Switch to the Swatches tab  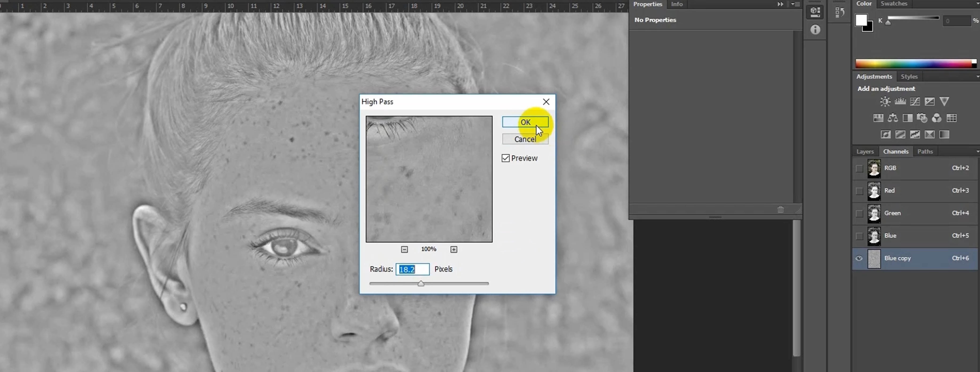894,4
